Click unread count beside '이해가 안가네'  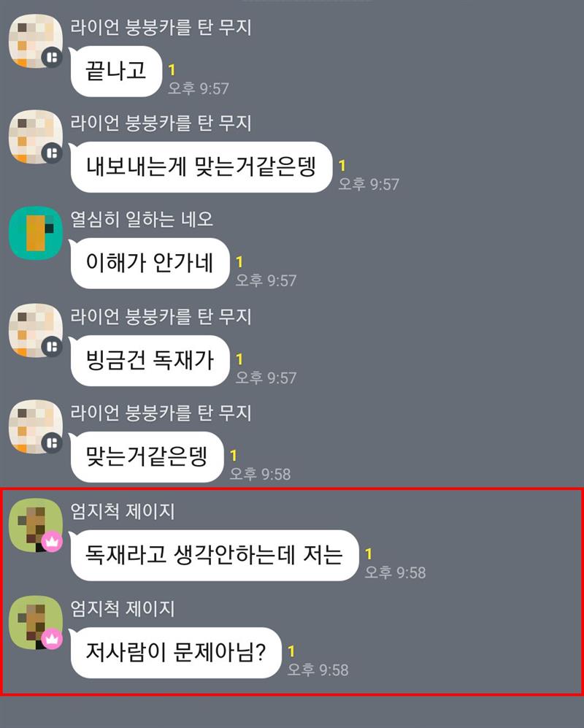pos(239,262)
